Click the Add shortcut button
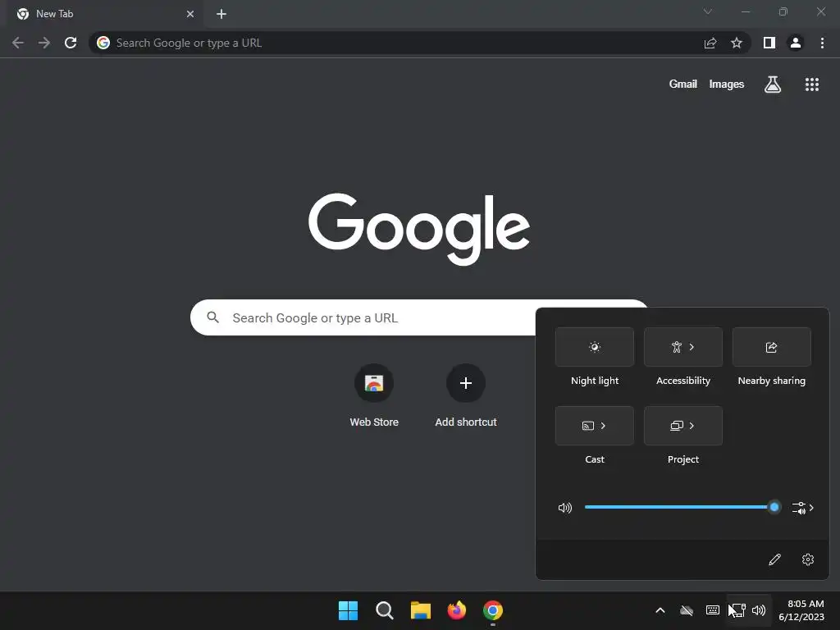Screen dimensions: 840x630 [466, 395]
